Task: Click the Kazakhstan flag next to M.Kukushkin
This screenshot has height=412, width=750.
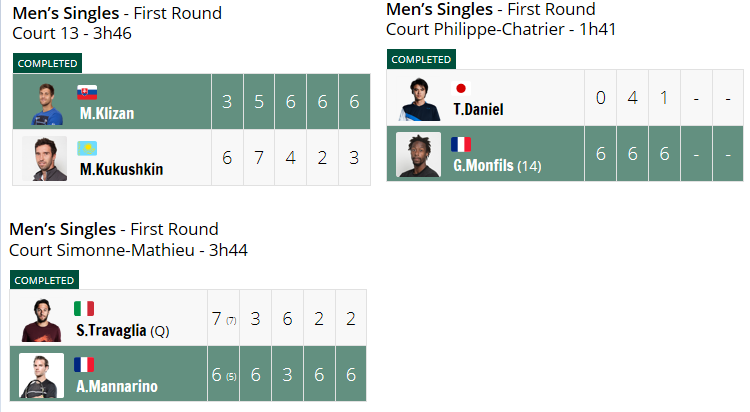Action: pyautogui.click(x=87, y=148)
